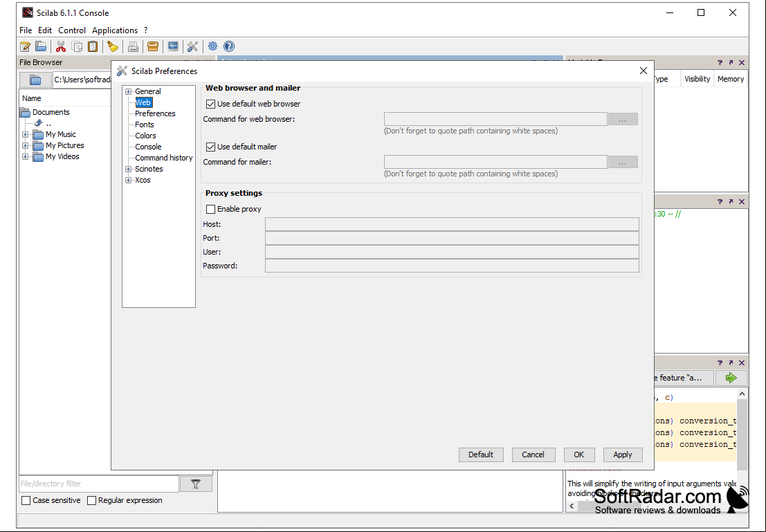The width and height of the screenshot is (766, 532).
Task: Click browse button for mailer command
Action: 623,162
